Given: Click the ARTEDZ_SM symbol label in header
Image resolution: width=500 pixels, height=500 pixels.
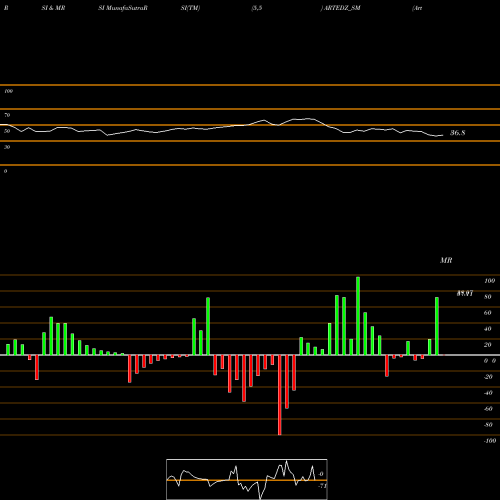Looking at the screenshot, I should 342,8.
